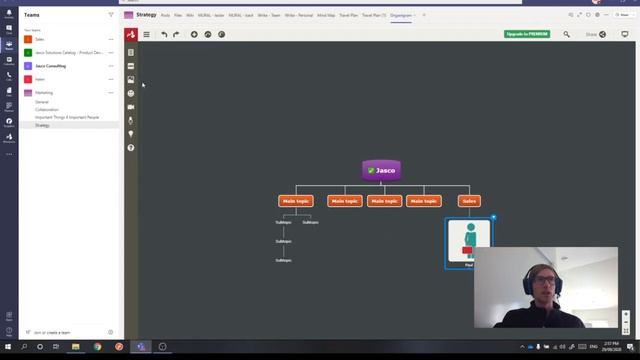This screenshot has height=360, width=640.
Task: Add a new topic with plus icon
Action: 194,35
